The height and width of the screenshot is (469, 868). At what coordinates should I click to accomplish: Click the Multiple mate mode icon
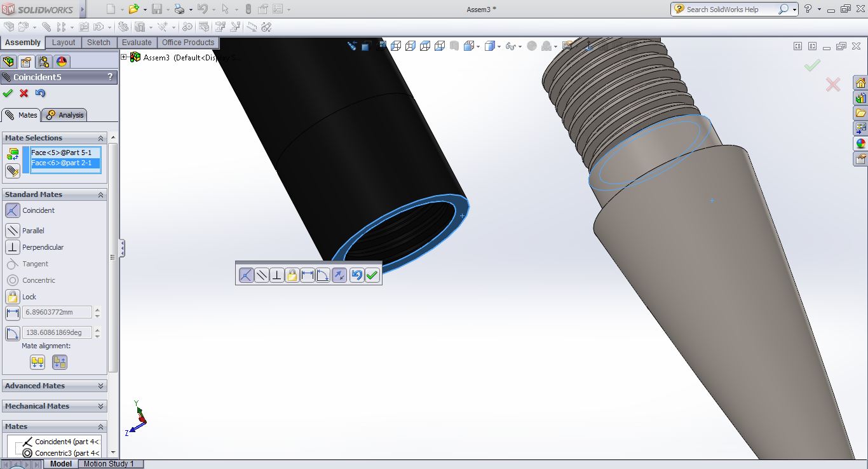pos(12,171)
